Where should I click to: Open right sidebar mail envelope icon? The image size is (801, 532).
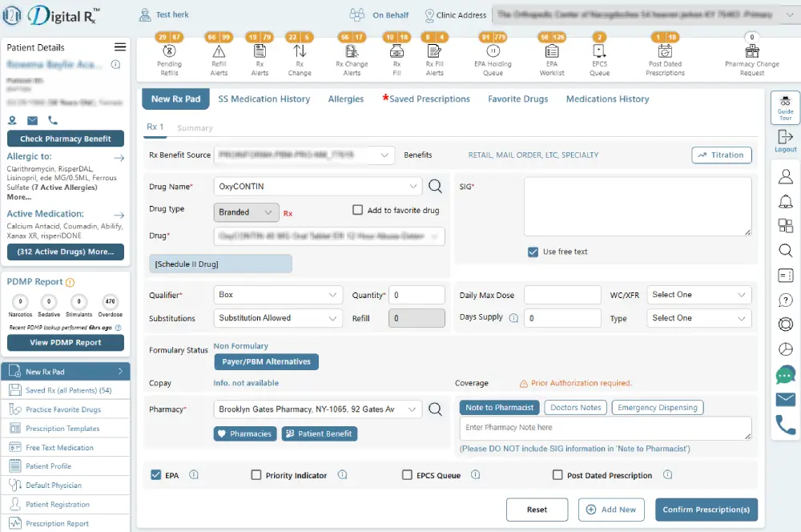[x=785, y=399]
